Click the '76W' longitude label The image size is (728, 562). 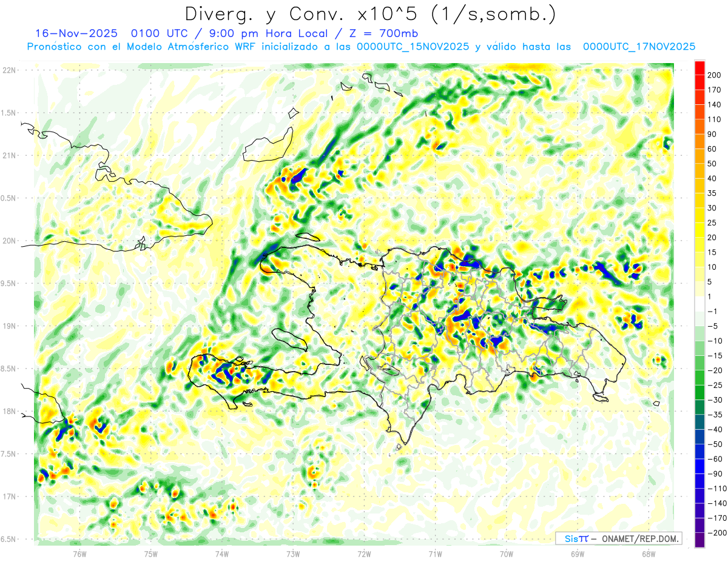pyautogui.click(x=79, y=554)
